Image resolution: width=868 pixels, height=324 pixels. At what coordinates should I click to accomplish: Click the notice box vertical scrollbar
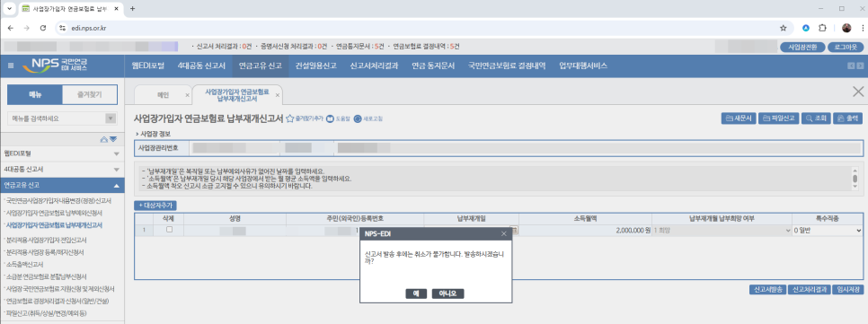coord(855,178)
